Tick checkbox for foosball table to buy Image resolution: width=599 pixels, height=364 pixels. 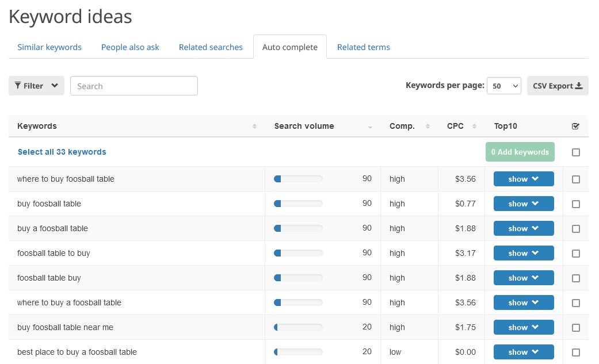(576, 253)
